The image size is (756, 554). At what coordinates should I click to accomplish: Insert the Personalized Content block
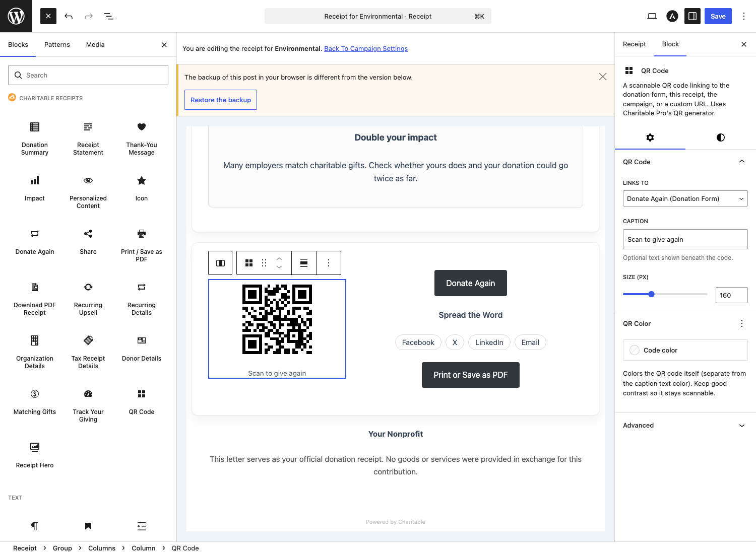88,192
